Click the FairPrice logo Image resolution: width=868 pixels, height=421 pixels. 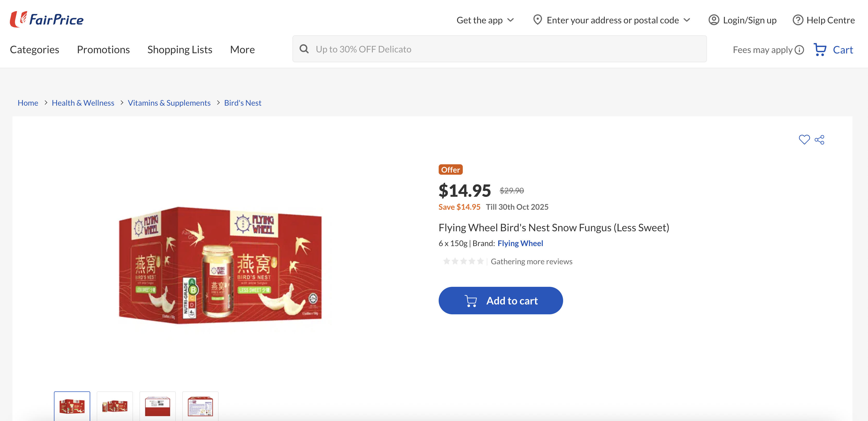point(47,19)
